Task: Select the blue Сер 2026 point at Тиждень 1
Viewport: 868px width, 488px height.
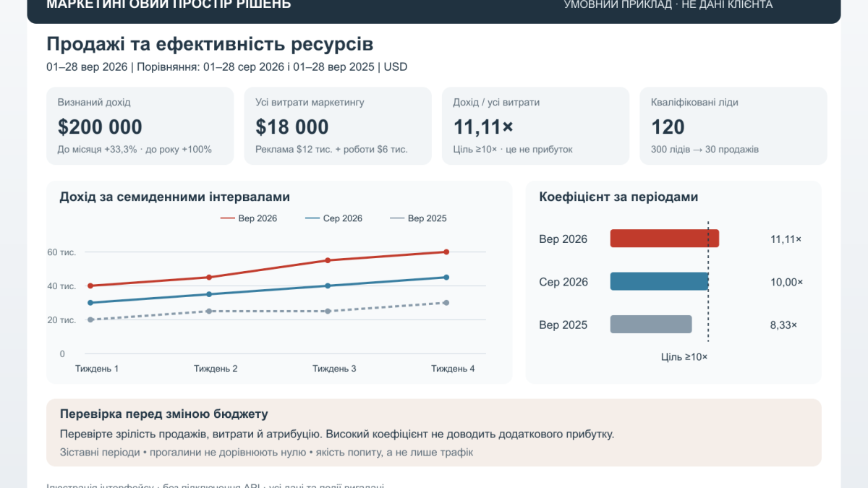Action: [x=90, y=302]
